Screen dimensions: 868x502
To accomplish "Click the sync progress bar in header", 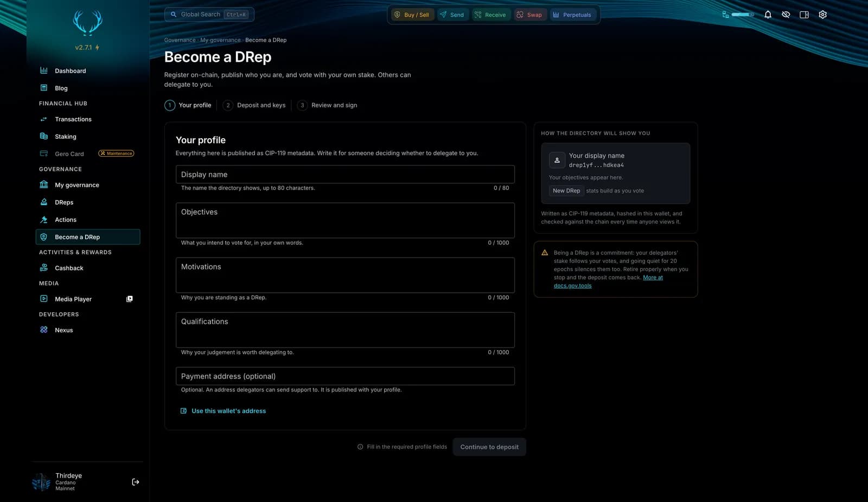I will point(743,15).
